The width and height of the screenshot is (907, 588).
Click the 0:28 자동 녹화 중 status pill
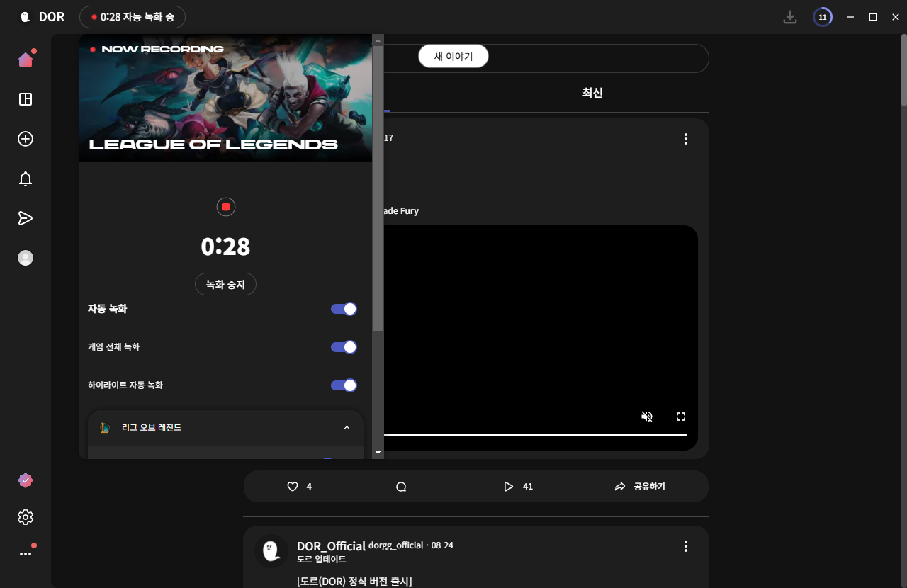(133, 17)
